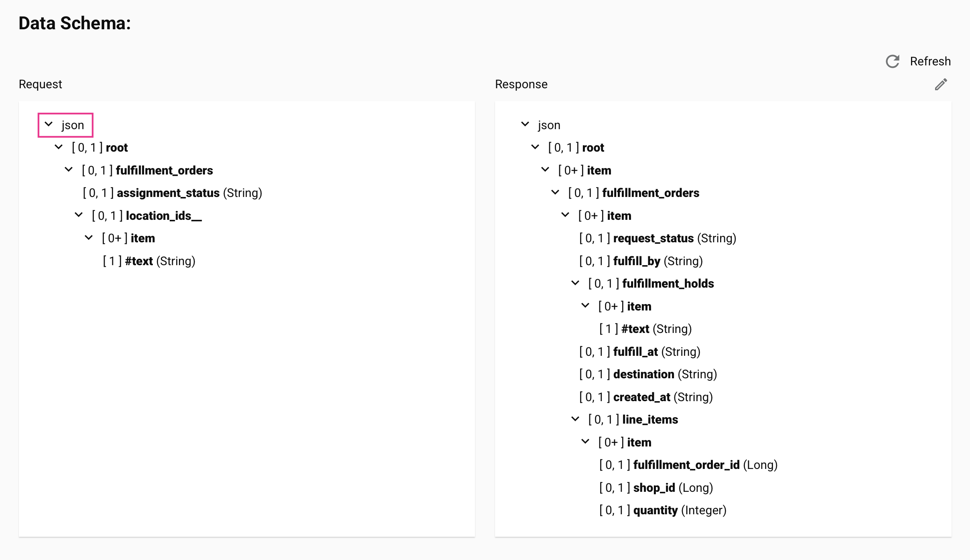Image resolution: width=970 pixels, height=560 pixels.
Task: Collapse the json node in the Response panel
Action: 526,125
